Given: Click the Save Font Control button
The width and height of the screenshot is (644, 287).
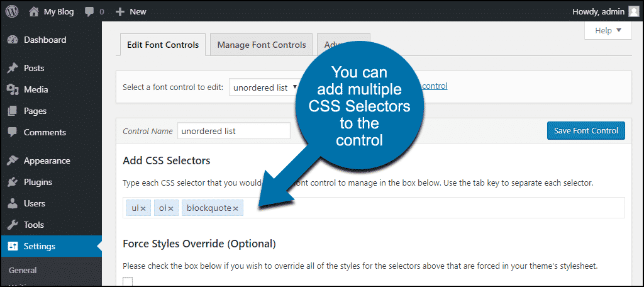Looking at the screenshot, I should coord(586,131).
